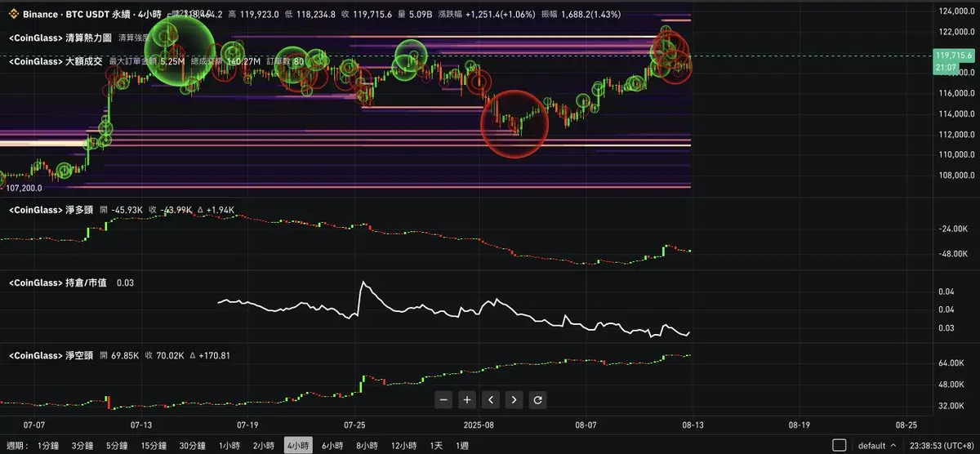Select the 1小時 timeframe

229,446
